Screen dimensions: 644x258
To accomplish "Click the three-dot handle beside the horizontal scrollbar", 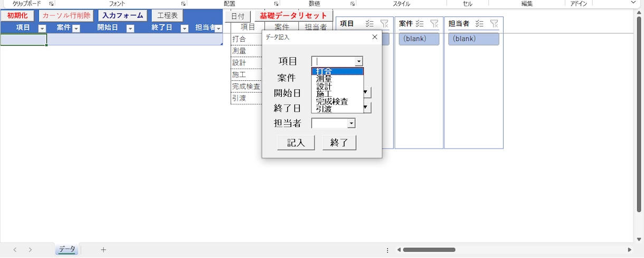I will (387, 250).
